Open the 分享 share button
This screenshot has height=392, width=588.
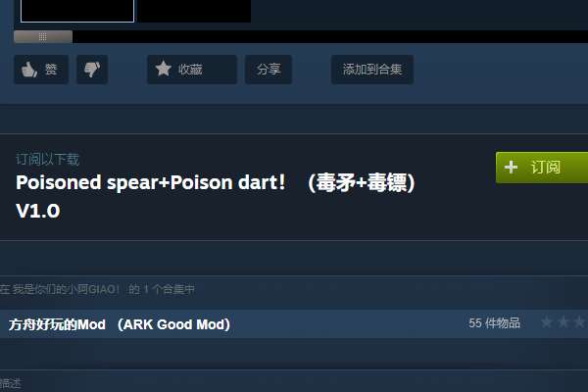pyautogui.click(x=269, y=70)
